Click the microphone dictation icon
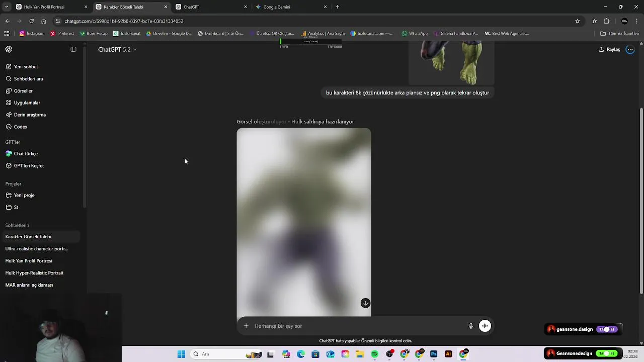The width and height of the screenshot is (644, 362). (x=471, y=326)
